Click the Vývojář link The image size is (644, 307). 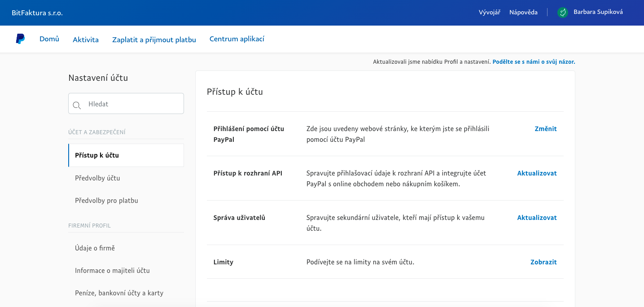[489, 13]
